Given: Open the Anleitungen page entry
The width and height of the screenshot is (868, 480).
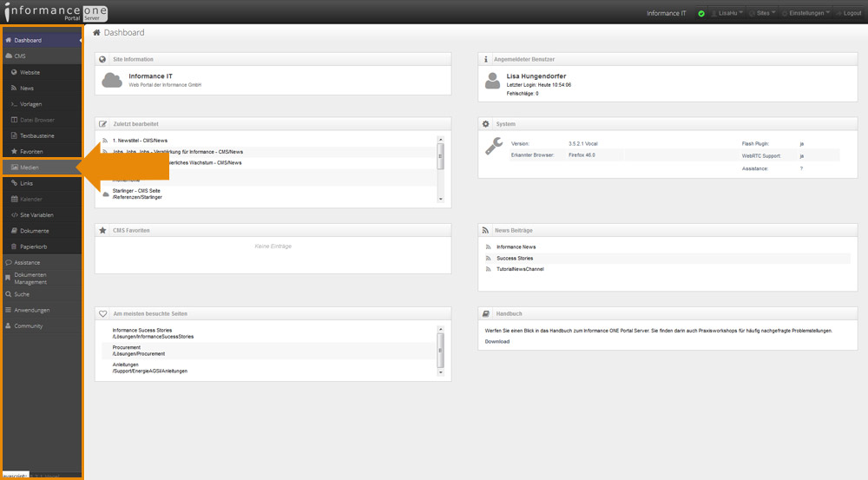Looking at the screenshot, I should click(x=149, y=368).
